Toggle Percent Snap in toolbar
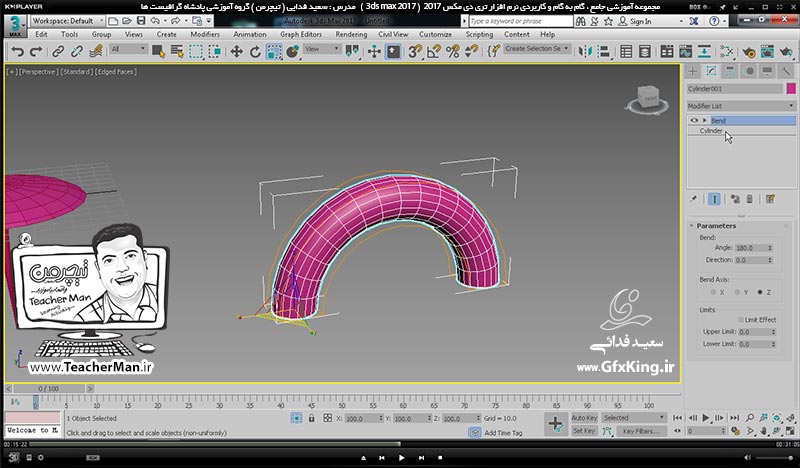 point(453,52)
